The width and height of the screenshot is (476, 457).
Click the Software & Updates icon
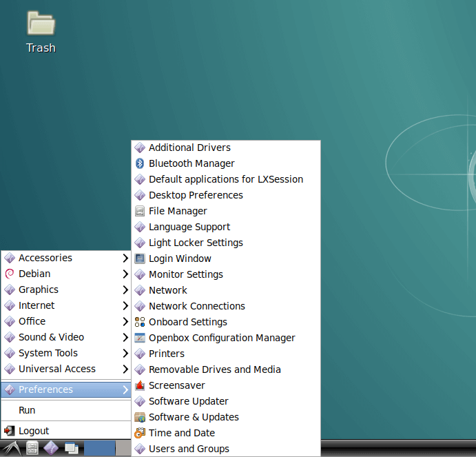(x=140, y=417)
